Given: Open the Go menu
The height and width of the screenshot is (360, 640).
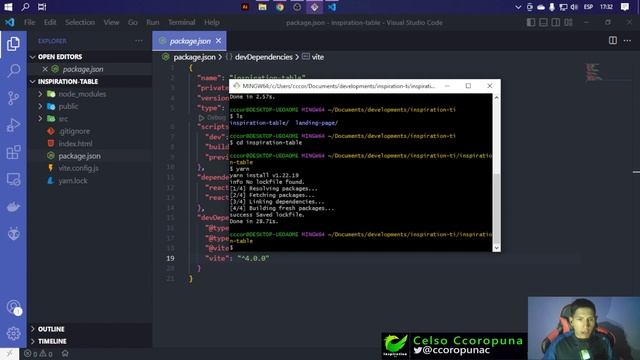Looking at the screenshot, I should [133, 22].
